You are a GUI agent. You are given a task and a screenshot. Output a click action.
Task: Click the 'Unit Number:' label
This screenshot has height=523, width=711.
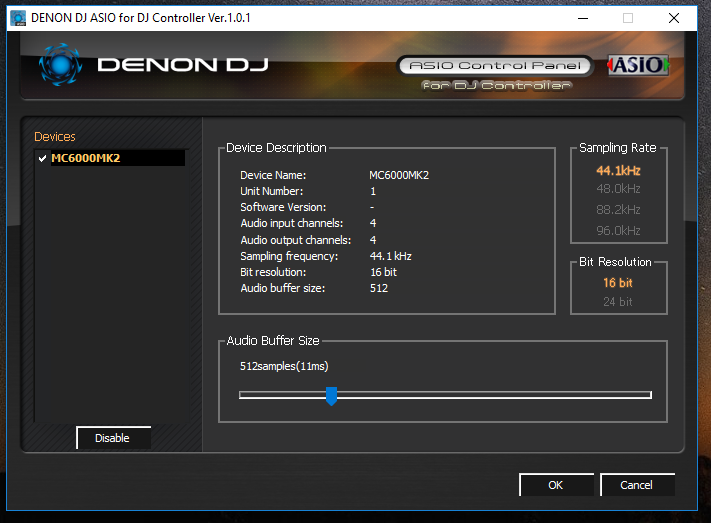(x=272, y=191)
